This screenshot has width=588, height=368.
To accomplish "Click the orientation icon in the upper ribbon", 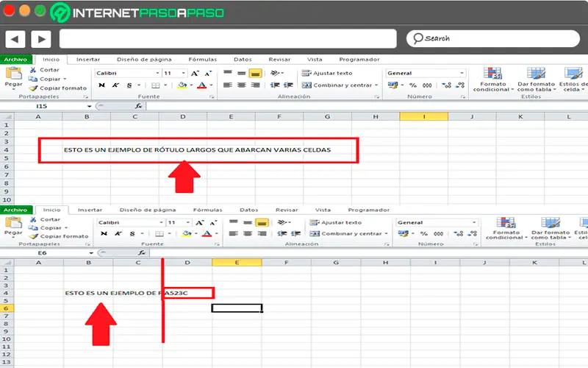I will coord(276,73).
